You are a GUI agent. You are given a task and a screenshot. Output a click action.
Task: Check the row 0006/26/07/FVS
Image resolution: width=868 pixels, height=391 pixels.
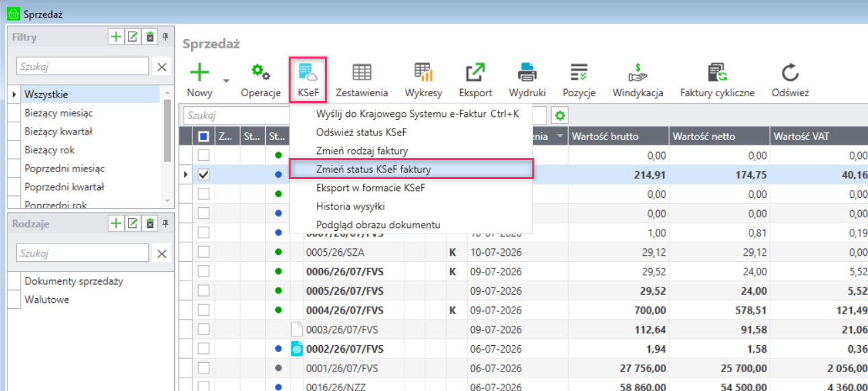tap(203, 271)
